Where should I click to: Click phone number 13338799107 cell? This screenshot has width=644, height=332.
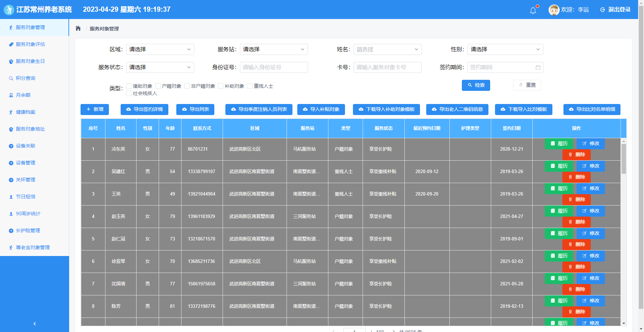[202, 171]
